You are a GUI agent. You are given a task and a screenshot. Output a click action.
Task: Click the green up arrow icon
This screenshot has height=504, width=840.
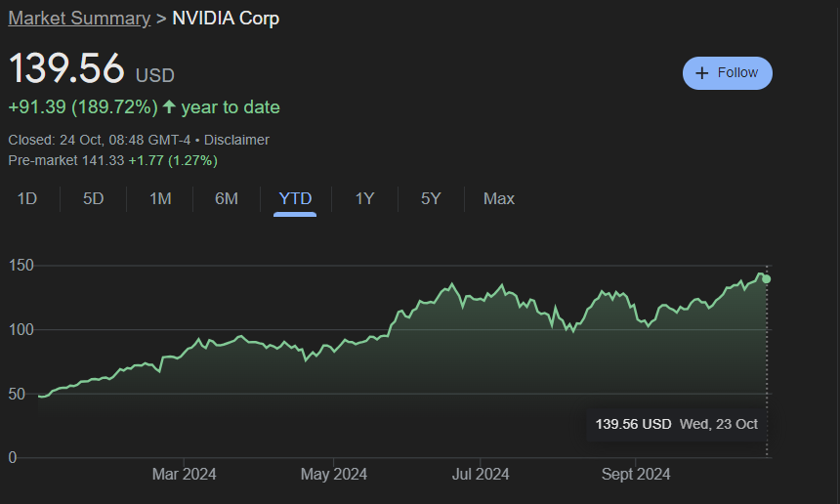point(169,106)
